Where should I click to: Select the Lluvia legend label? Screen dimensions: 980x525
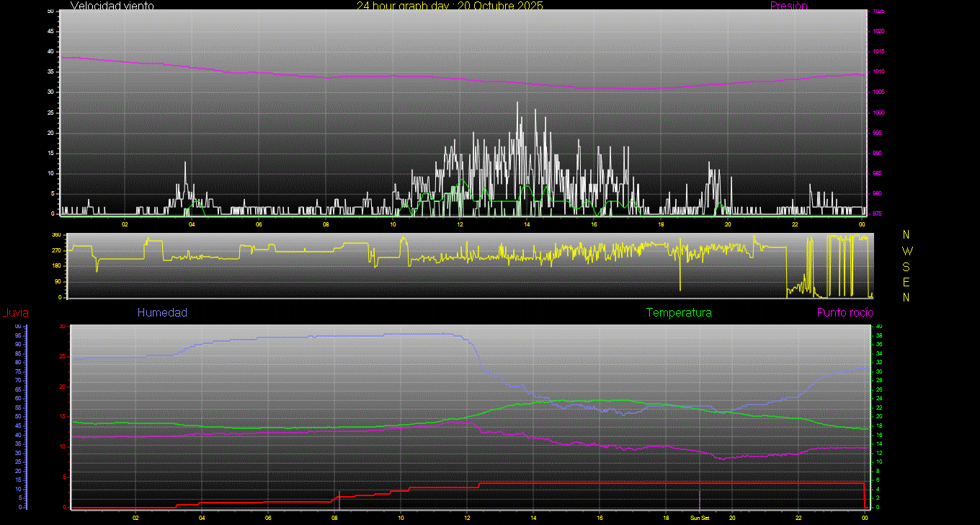pyautogui.click(x=15, y=313)
